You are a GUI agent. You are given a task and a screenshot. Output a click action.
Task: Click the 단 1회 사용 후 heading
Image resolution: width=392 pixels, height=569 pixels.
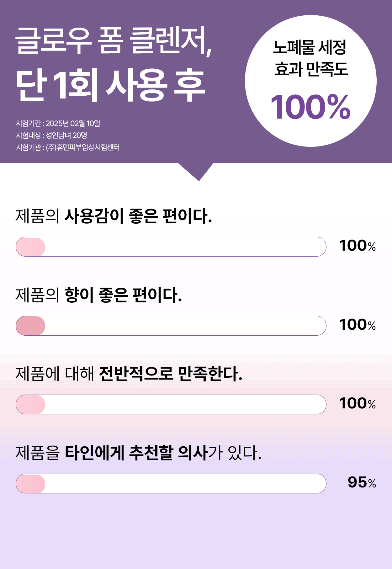[110, 85]
